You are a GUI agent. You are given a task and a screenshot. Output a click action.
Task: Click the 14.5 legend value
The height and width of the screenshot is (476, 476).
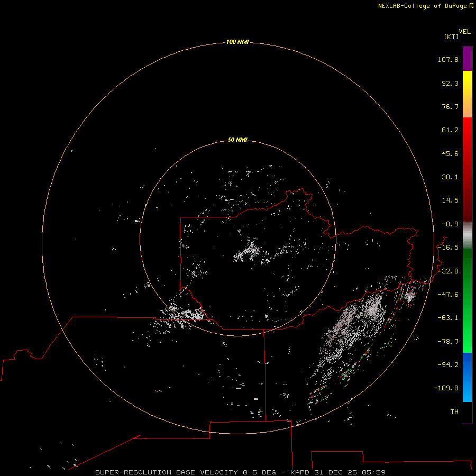coord(450,200)
